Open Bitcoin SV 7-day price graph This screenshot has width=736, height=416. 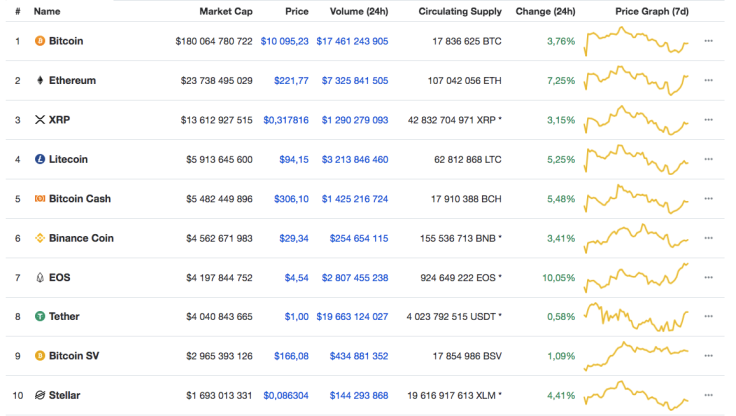pos(636,356)
